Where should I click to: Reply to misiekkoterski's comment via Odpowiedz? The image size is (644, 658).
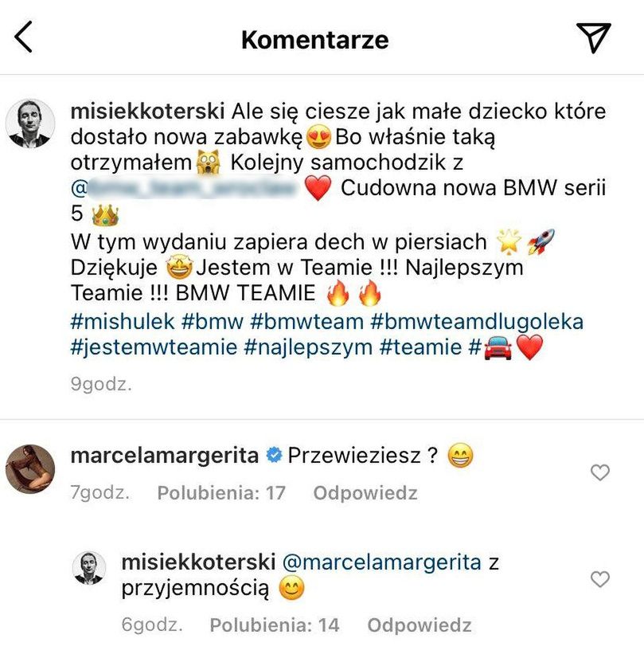(x=419, y=625)
